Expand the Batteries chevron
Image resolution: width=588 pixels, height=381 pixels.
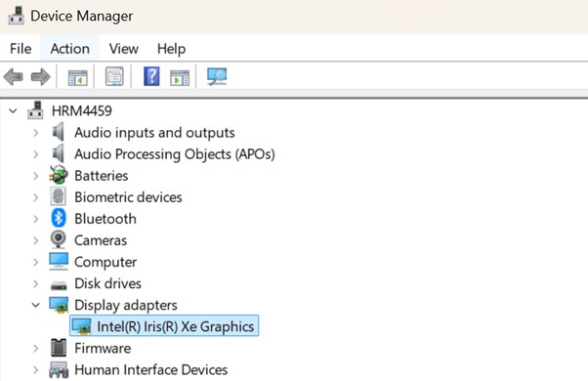pyautogui.click(x=35, y=176)
